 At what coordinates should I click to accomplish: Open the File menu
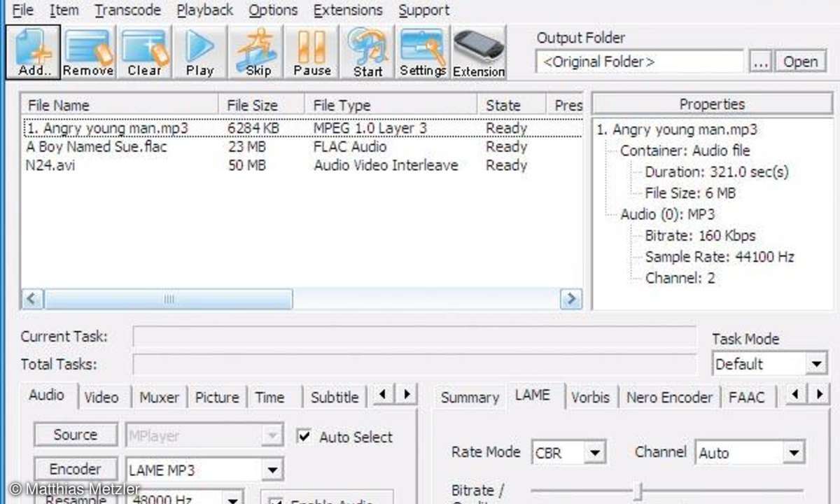point(23,10)
